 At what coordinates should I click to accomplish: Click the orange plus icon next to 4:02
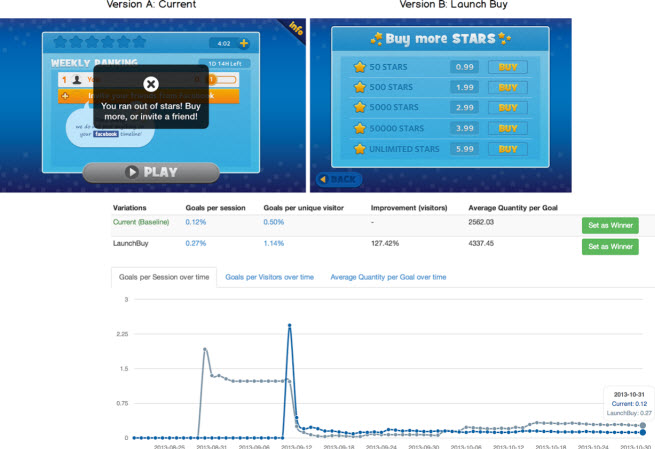coord(244,43)
